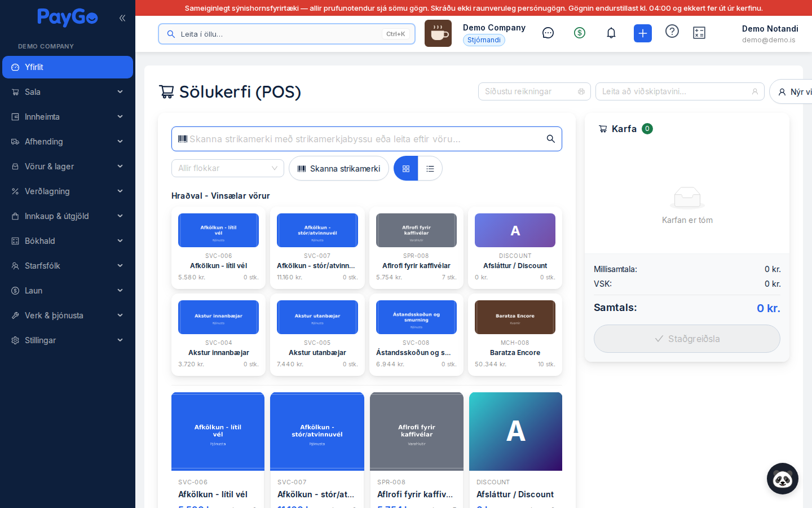Add Akstur innanbæjar quick-select card
The height and width of the screenshot is (508, 812).
pyautogui.click(x=218, y=335)
